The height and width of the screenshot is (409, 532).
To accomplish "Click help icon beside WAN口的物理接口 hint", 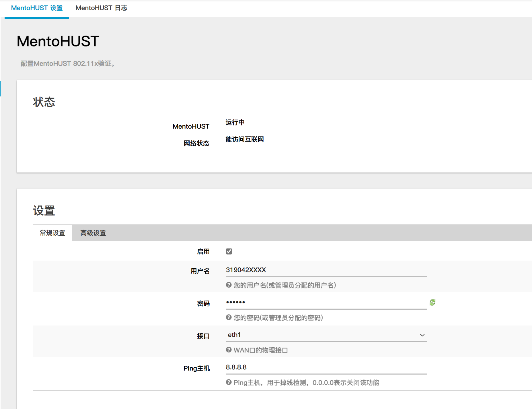I will [x=229, y=350].
